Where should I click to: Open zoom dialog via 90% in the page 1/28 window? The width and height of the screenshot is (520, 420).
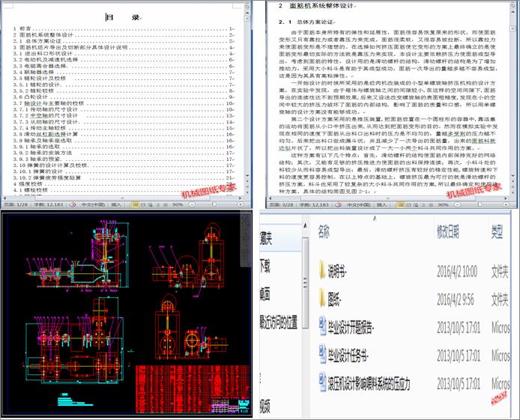[178, 204]
